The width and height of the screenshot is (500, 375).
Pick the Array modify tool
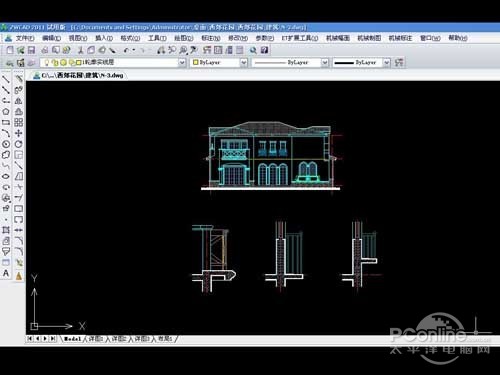click(x=19, y=122)
